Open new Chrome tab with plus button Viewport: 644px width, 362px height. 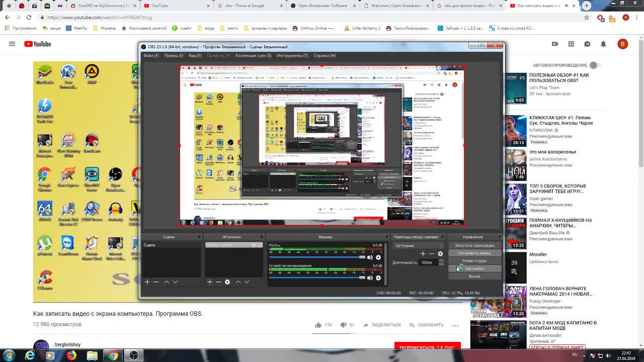pyautogui.click(x=587, y=6)
